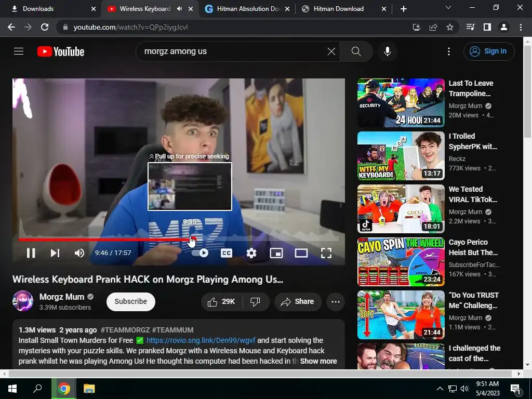Pause the video with the pause button
Viewport: 532px width, 399px height.
click(x=31, y=253)
